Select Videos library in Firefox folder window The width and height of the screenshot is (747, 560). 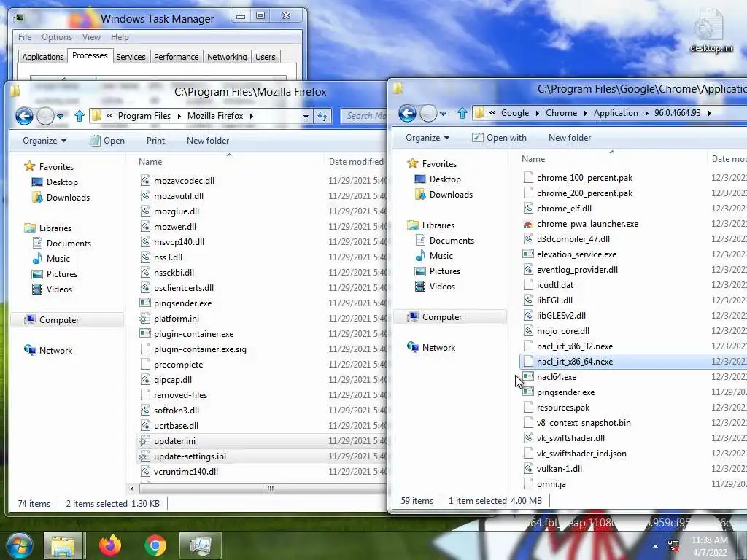click(59, 289)
